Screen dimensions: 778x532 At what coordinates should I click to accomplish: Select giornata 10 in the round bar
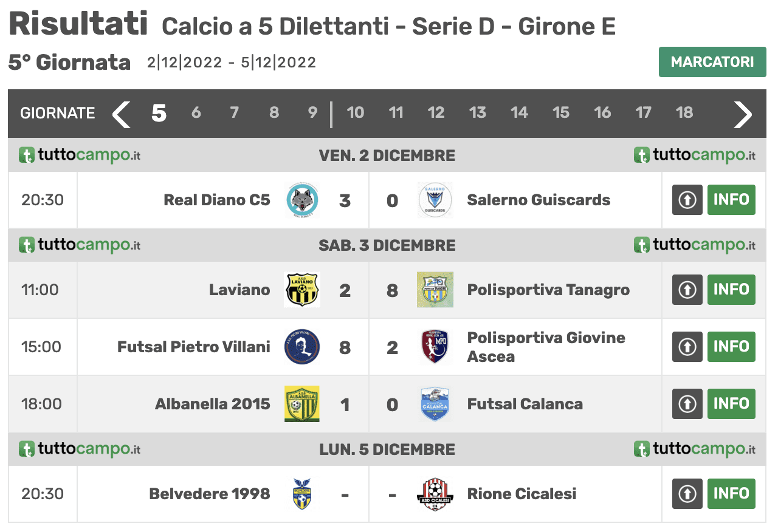(356, 112)
